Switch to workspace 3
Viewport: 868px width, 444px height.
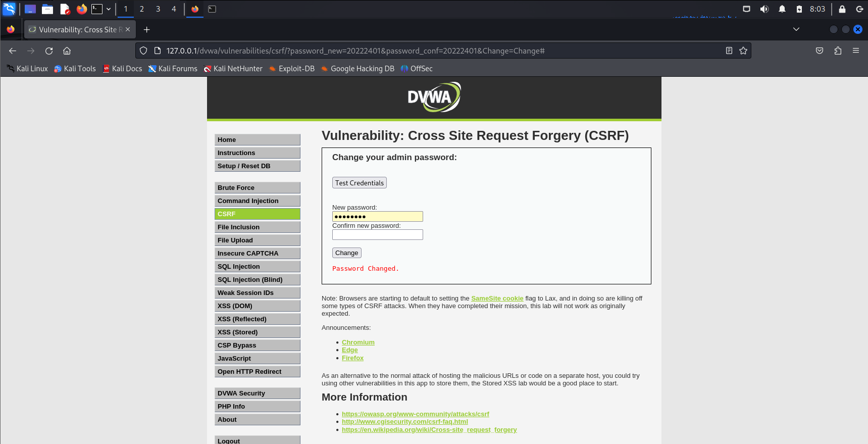tap(158, 9)
